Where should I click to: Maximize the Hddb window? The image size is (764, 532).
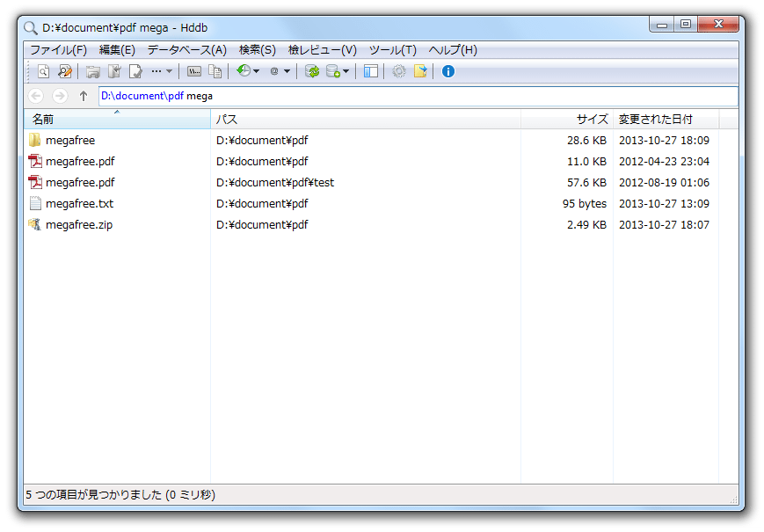[x=686, y=25]
